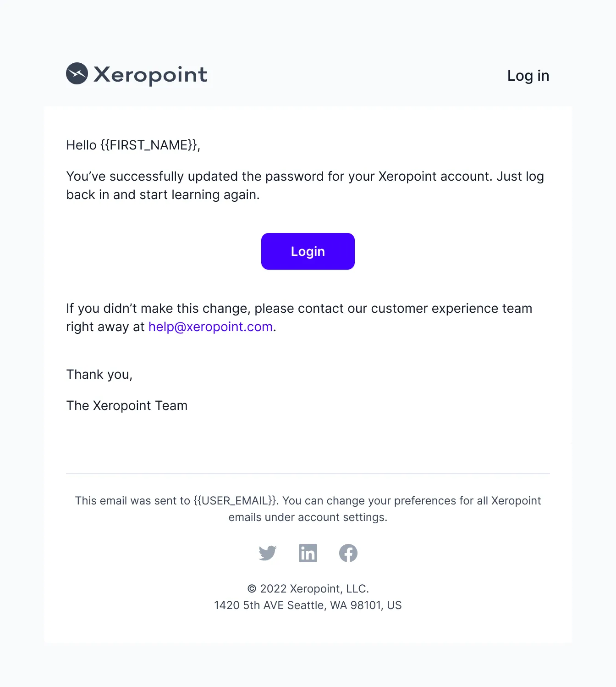
Task: Click "account settings" in footer text
Action: click(341, 517)
